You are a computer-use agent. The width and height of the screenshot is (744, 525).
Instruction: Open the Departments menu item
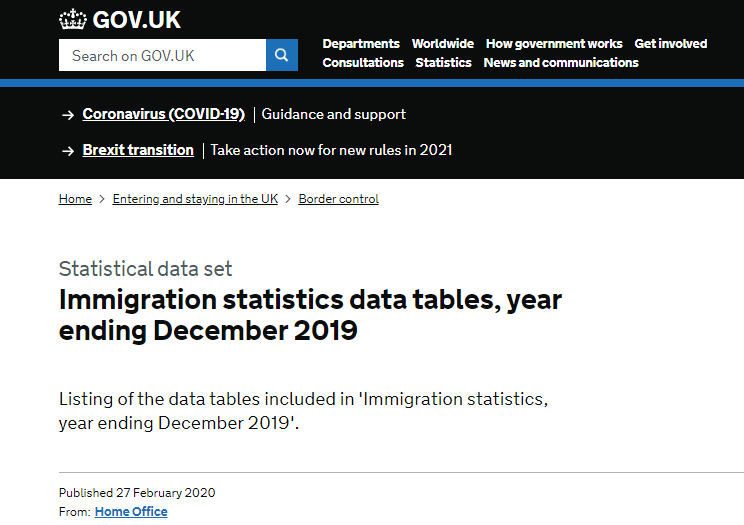[361, 44]
